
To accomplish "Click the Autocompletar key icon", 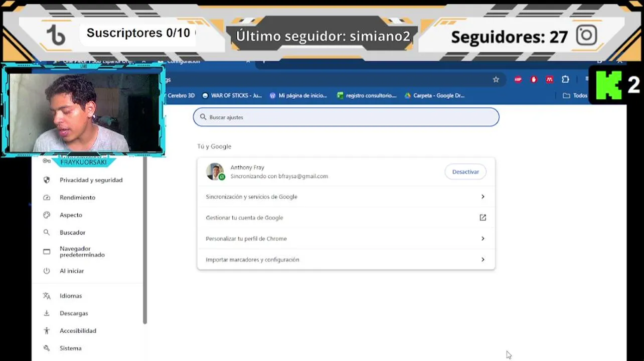I will click(47, 161).
